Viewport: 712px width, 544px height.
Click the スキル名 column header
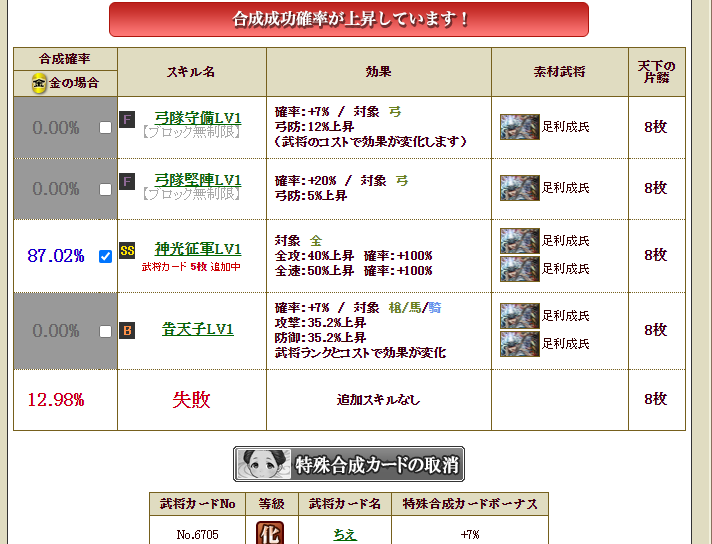coord(191,72)
